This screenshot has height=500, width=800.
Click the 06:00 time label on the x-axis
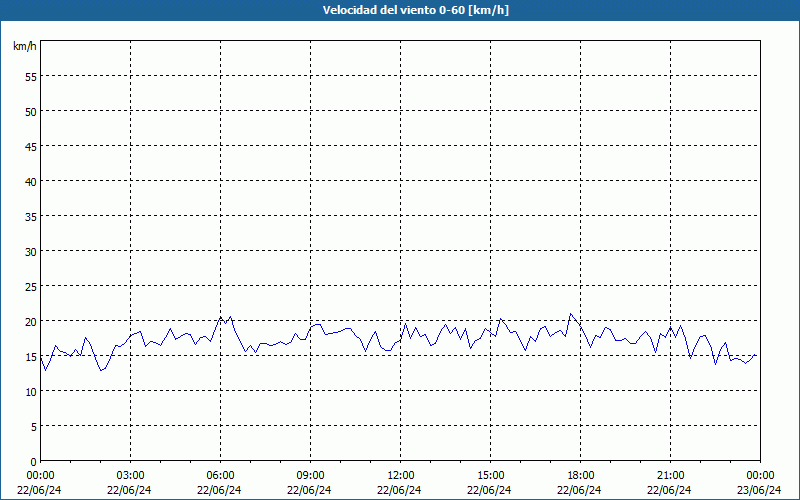click(x=220, y=475)
